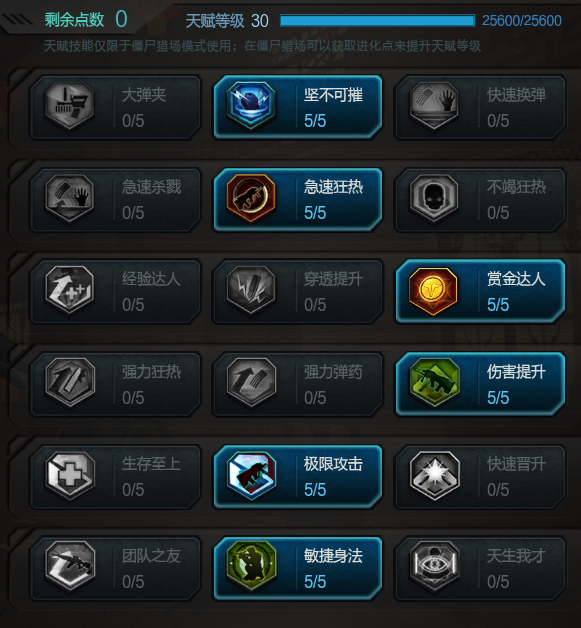Image resolution: width=581 pixels, height=628 pixels.
Task: Select the 强力狂热 talent card
Action: click(116, 384)
